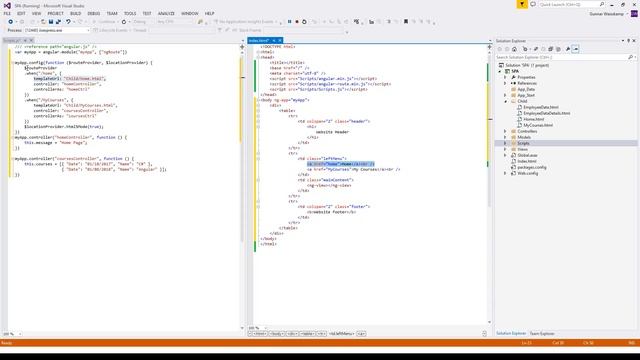The image size is (640, 360).
Task: Click the Save file icon
Action: [51, 22]
